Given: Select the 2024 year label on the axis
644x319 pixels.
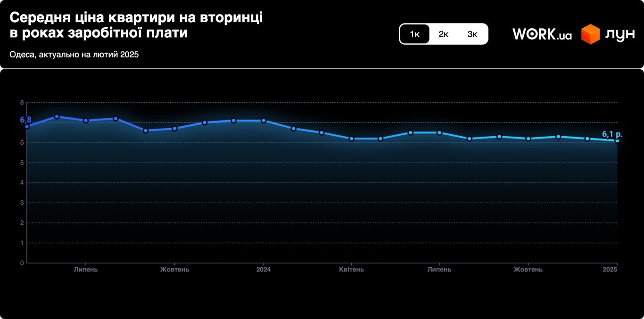Looking at the screenshot, I should (x=264, y=270).
